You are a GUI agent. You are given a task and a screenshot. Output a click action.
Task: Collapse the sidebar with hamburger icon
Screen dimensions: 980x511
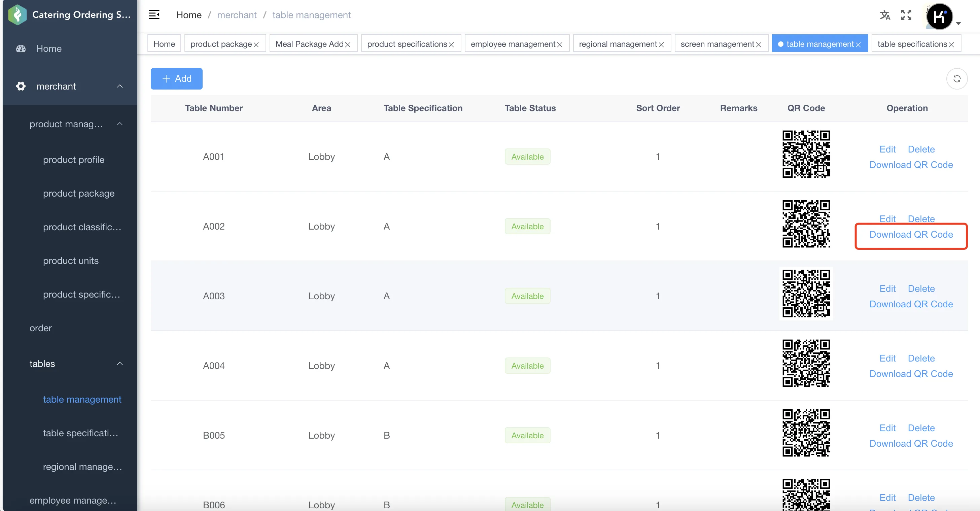click(x=154, y=15)
